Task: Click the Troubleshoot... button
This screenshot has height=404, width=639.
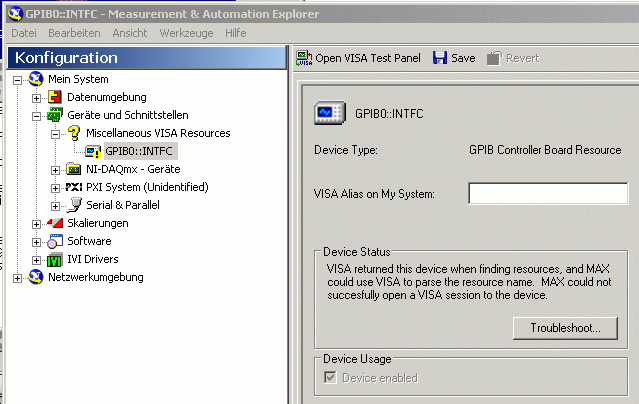Action: point(565,328)
